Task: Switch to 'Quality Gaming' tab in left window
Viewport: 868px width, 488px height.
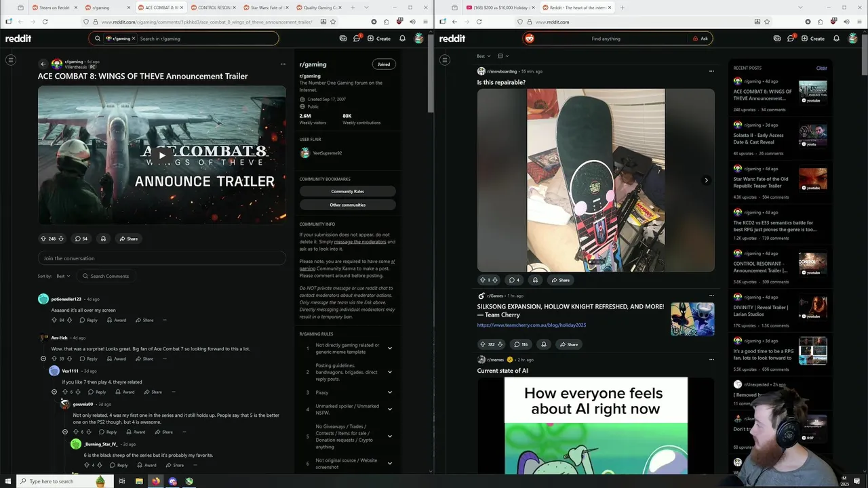Action: click(x=317, y=7)
